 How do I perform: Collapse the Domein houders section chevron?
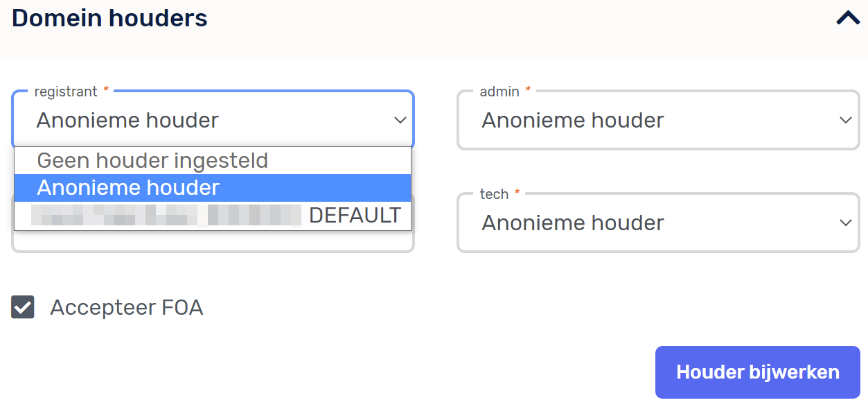(x=848, y=18)
